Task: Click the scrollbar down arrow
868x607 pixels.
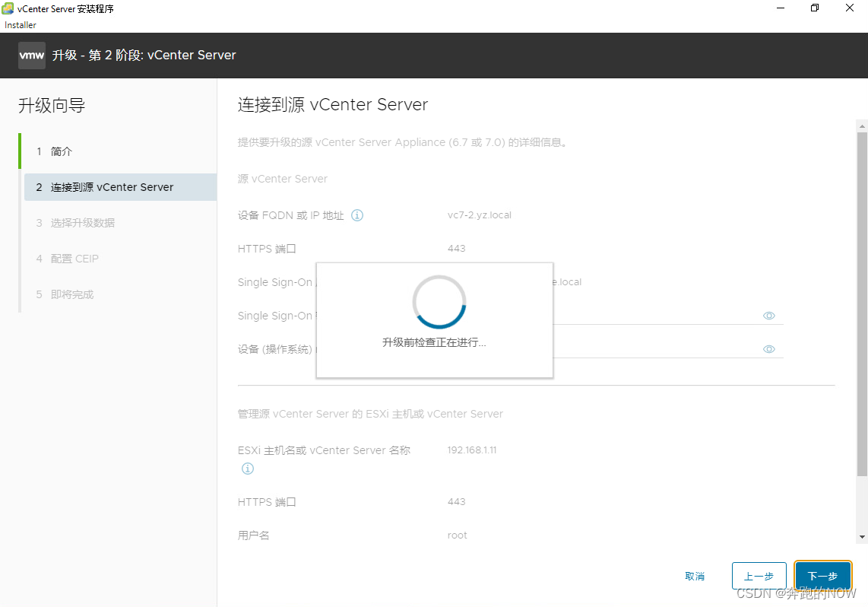Action: coord(862,537)
